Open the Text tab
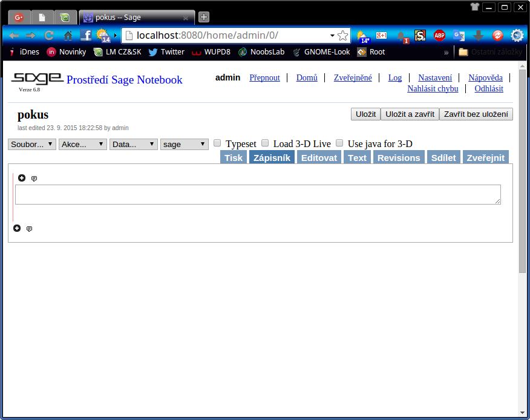Viewport: 530px width, 420px height. pyautogui.click(x=358, y=157)
